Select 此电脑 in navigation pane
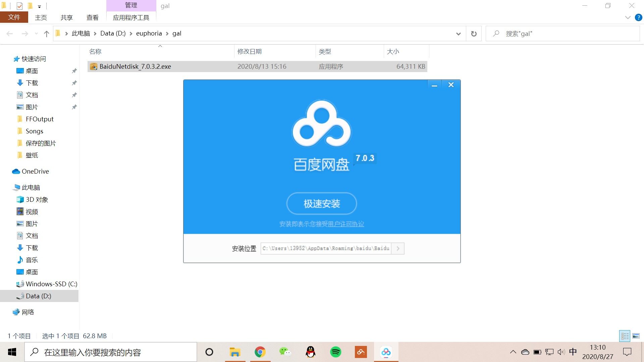The height and width of the screenshot is (362, 644). [31, 187]
